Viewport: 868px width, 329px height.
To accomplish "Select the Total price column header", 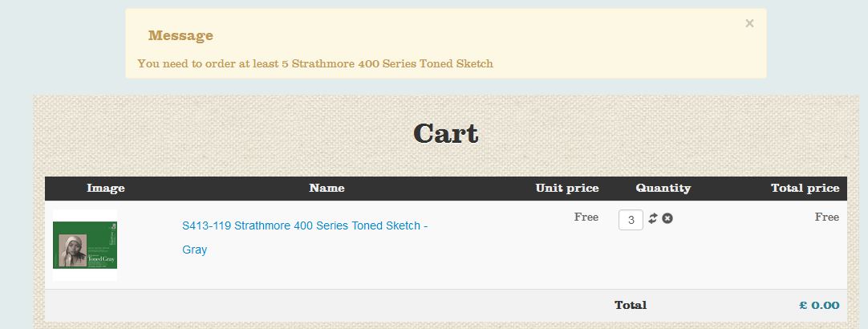I will [x=805, y=188].
